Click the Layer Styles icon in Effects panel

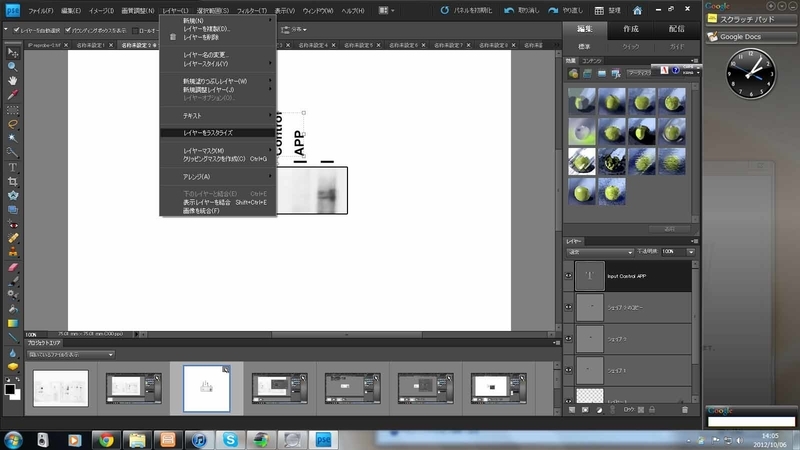[588, 73]
